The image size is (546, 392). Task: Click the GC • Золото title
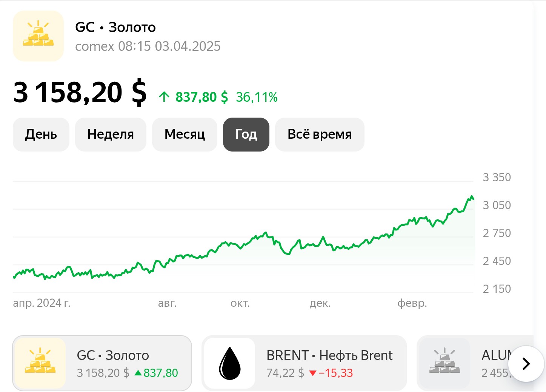[115, 27]
